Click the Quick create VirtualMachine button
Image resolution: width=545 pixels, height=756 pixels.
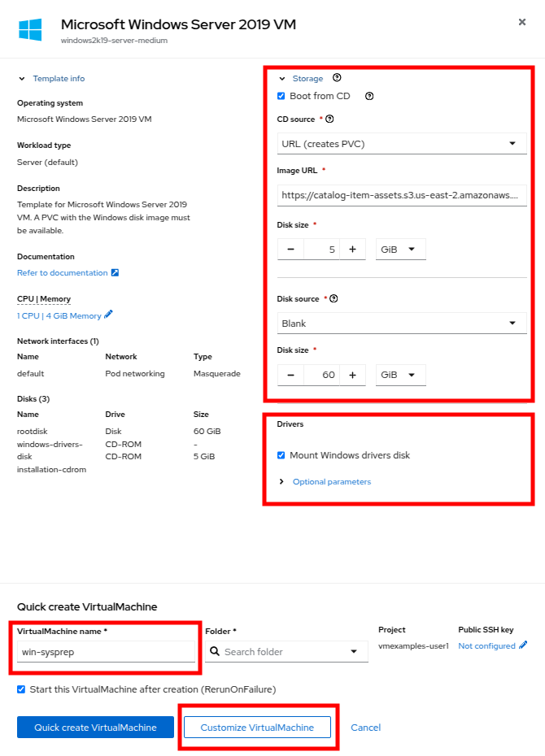(95, 728)
